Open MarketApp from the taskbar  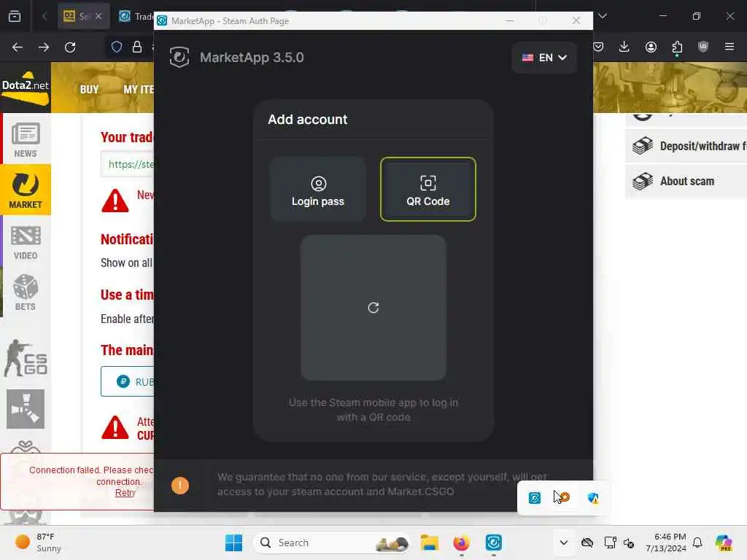tap(494, 542)
